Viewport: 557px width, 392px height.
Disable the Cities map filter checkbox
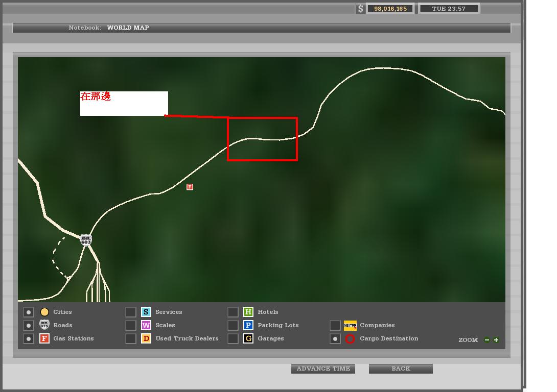[29, 312]
